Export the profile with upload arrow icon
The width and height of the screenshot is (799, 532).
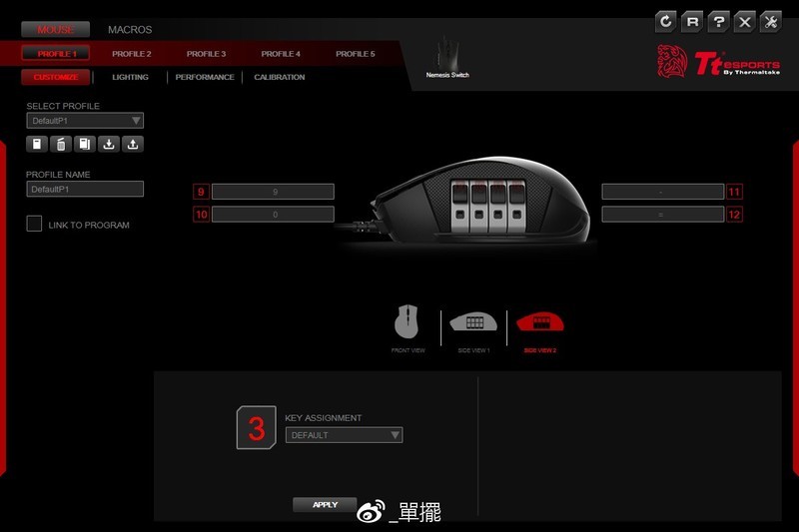pos(133,144)
